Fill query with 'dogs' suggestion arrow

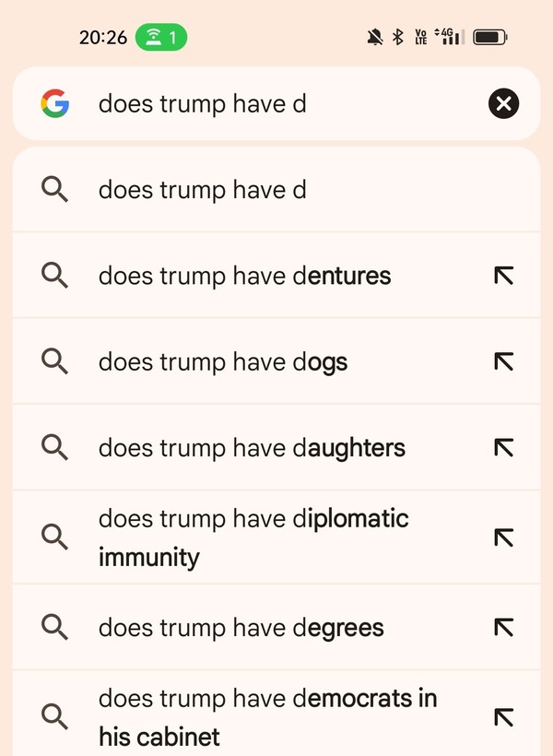(x=503, y=362)
